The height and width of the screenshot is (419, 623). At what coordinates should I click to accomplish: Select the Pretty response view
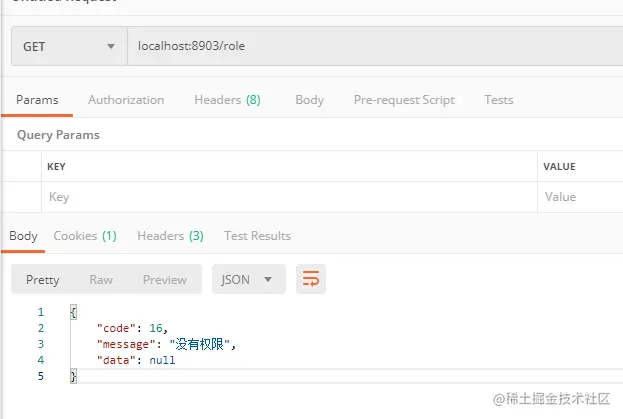(x=43, y=280)
